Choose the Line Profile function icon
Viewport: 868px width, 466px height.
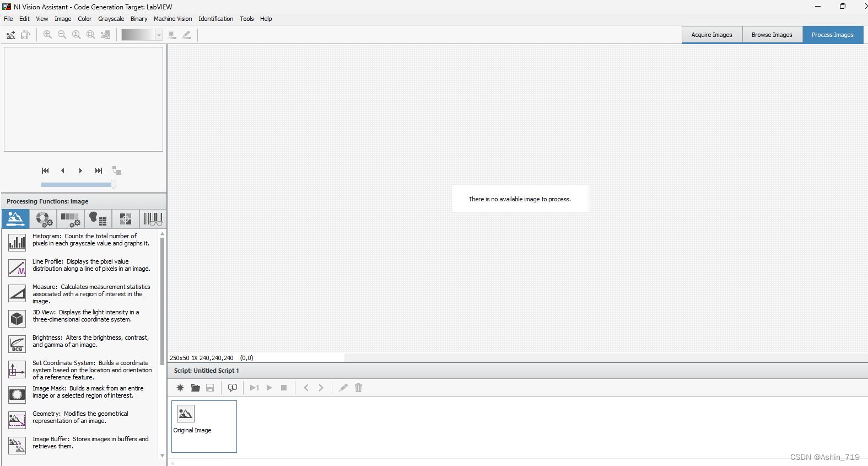coord(17,268)
